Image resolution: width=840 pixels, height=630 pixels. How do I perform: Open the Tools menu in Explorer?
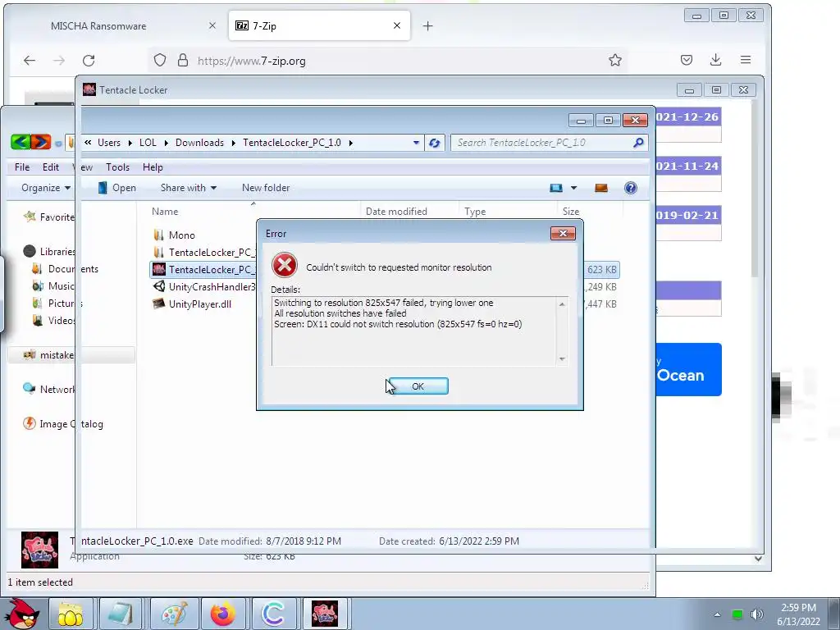pos(117,167)
